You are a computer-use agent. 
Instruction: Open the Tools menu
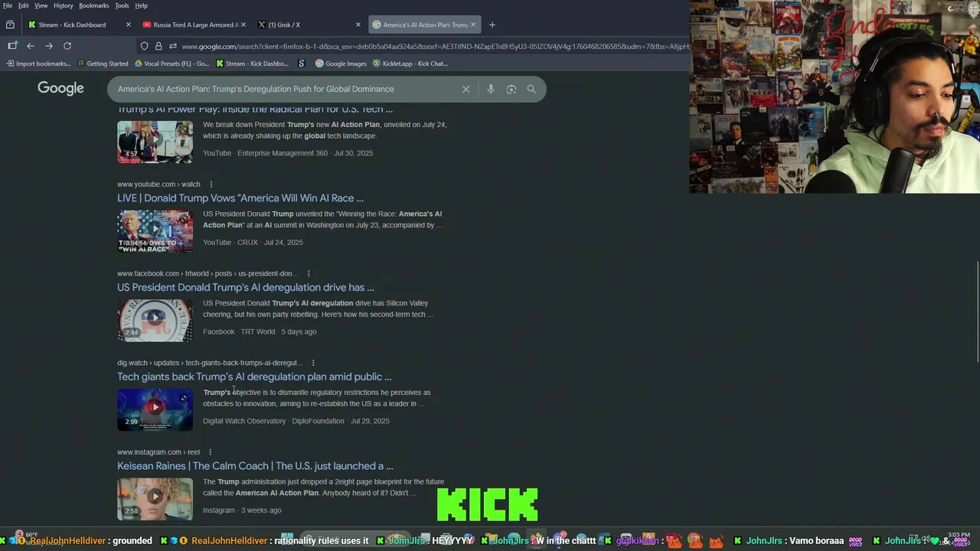(122, 5)
